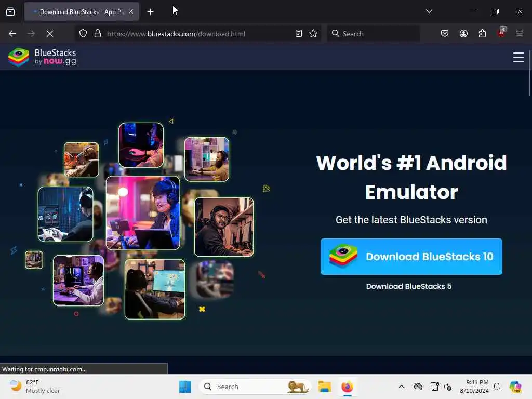The image size is (532, 399).
Task: Open the clock showing 9:41 PM
Action: point(474,387)
